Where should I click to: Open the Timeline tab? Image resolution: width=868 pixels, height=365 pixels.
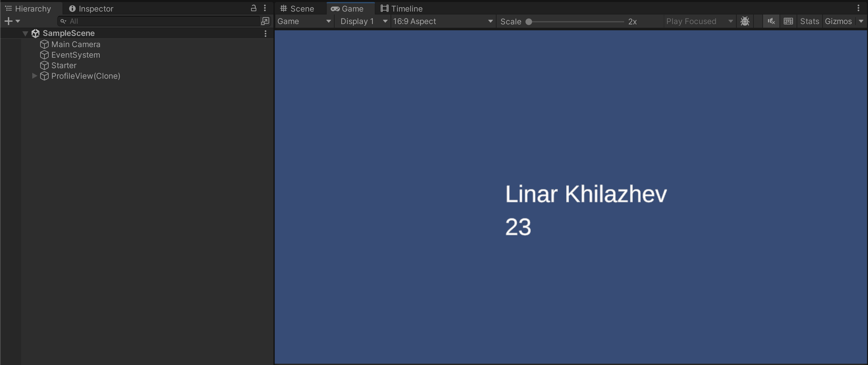[x=402, y=9]
